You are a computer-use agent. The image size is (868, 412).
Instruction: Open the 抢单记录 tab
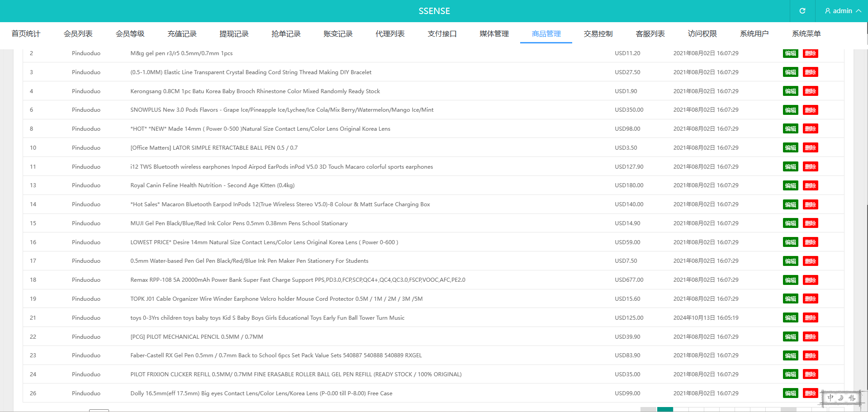pos(286,33)
